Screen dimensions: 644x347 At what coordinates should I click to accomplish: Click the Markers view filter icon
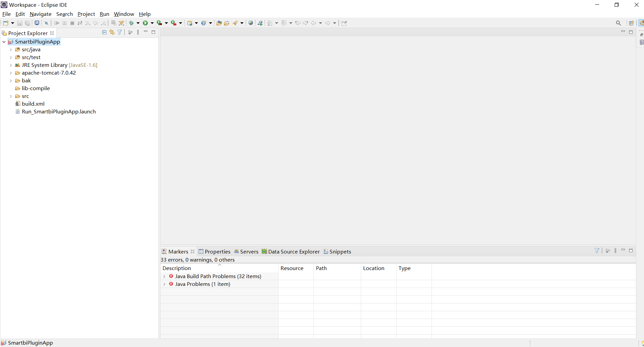coord(597,250)
